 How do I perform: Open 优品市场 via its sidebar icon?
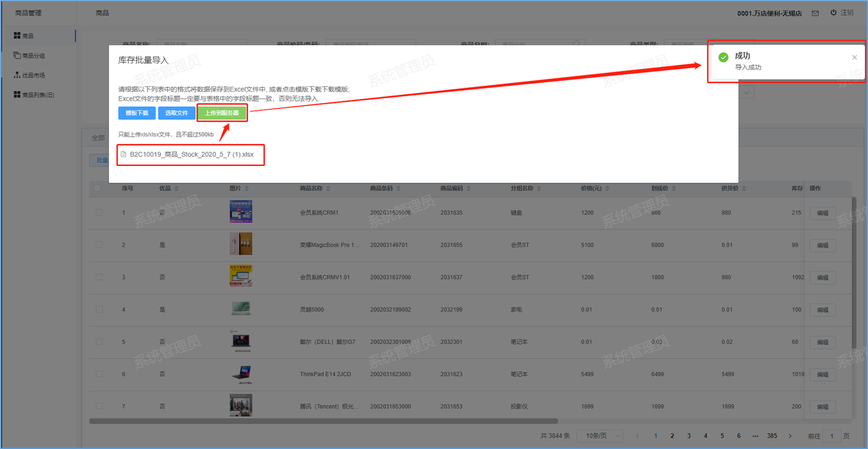point(17,75)
